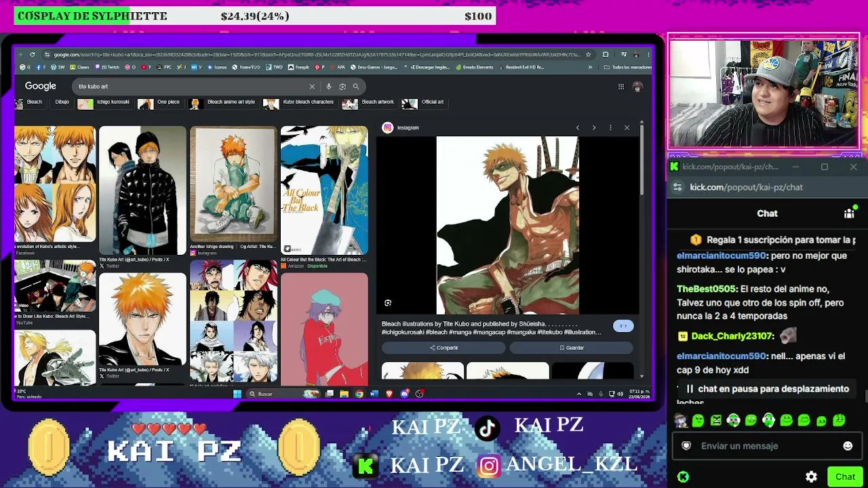
Task: Click the Chrome address bar URL
Action: [317, 54]
